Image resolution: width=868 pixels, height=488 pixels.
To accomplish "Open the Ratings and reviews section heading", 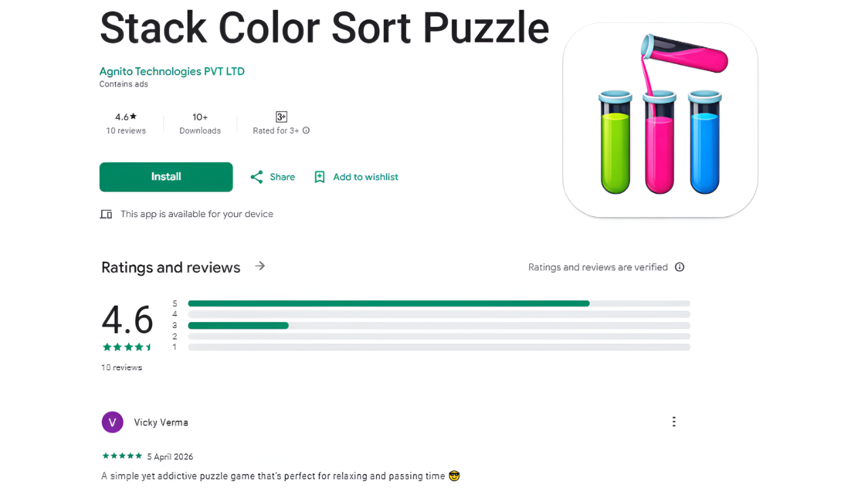I will 170,267.
